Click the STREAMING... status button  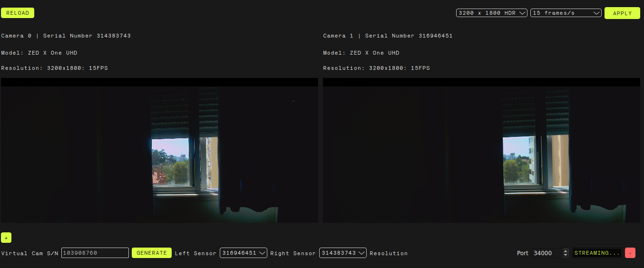(x=597, y=253)
